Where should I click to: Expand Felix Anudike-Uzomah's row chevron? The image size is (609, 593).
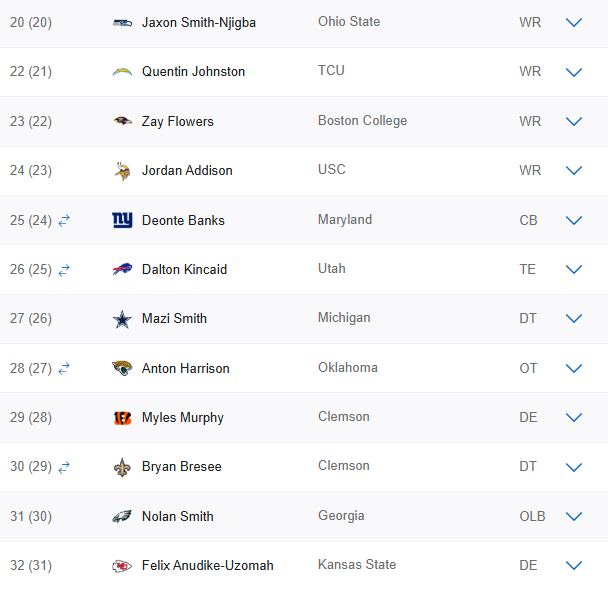[x=574, y=566]
